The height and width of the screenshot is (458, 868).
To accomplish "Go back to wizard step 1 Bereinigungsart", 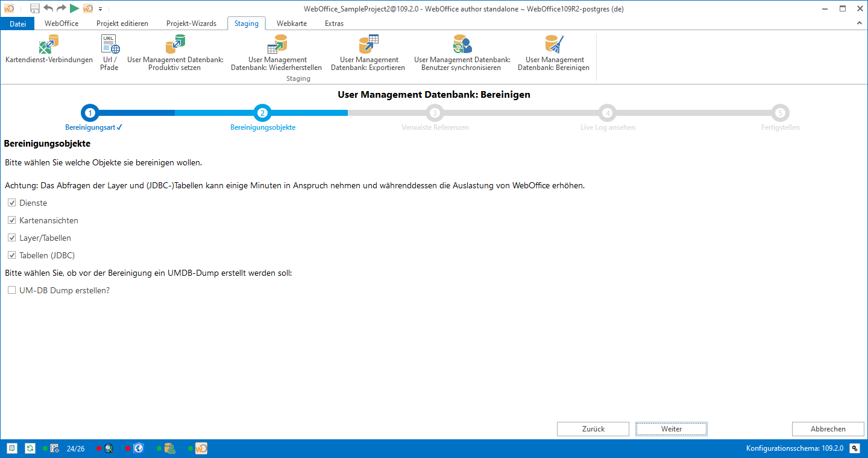I will point(90,113).
